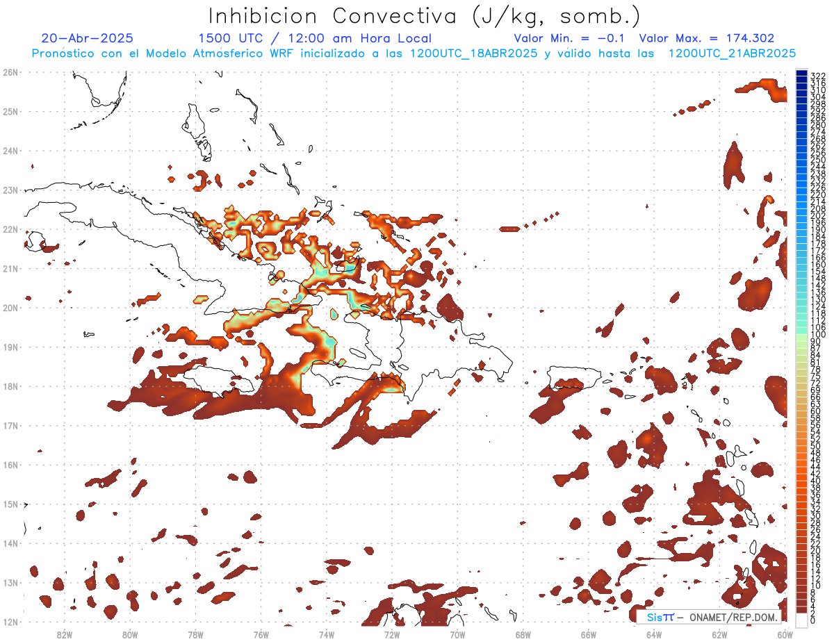Click the 'Valor Min. = -0.1' readout
834x644 pixels.
(571, 38)
